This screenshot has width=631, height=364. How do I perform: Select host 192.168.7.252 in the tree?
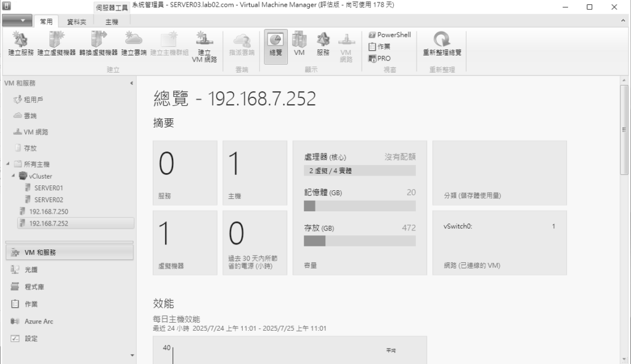coord(76,223)
